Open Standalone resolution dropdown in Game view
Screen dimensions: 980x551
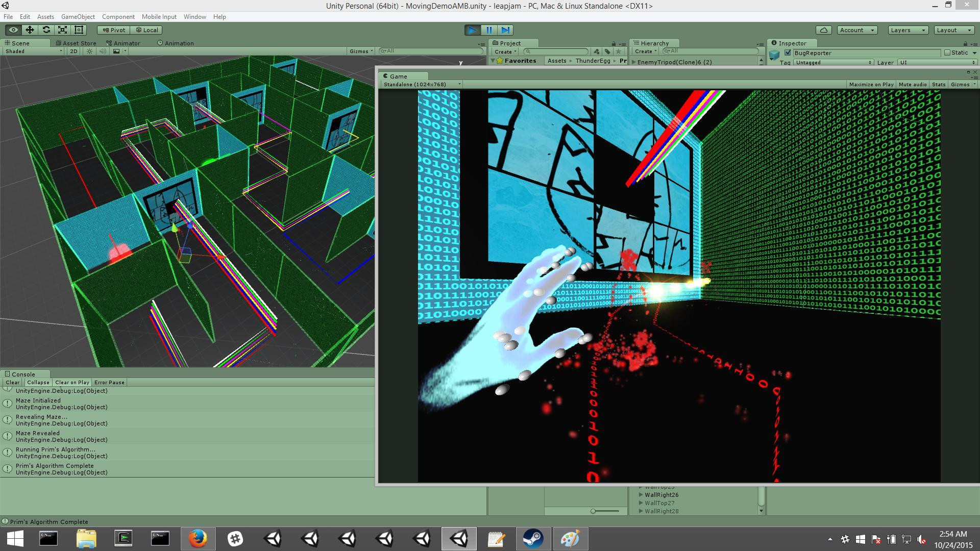coord(422,84)
